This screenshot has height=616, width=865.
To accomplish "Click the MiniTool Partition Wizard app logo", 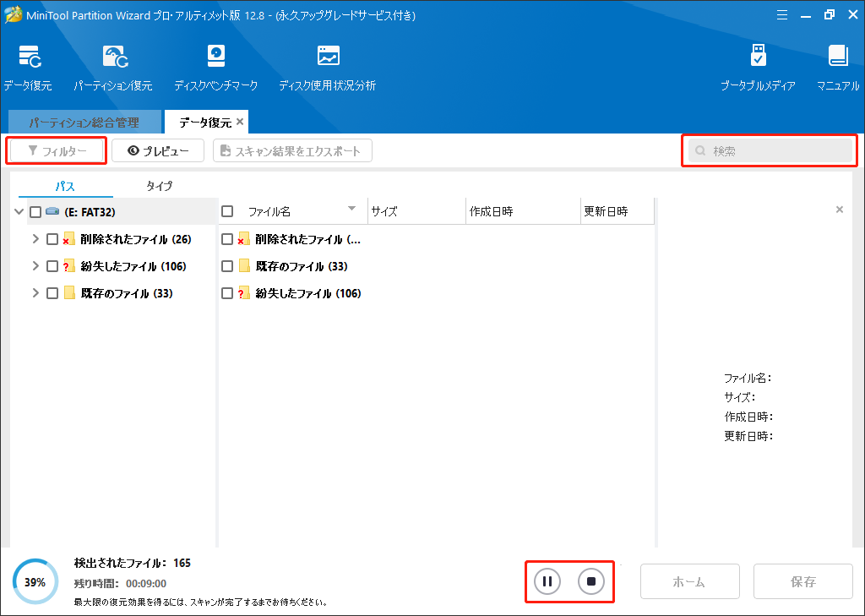I will 13,15.
